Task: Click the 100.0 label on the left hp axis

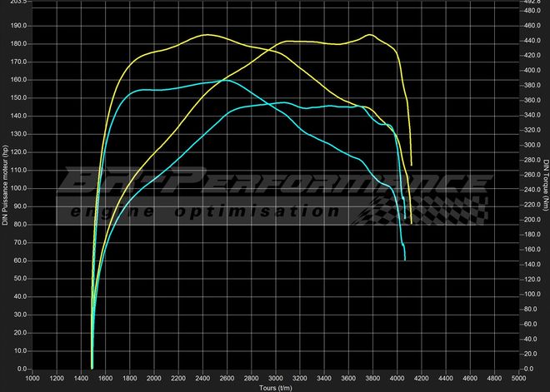Action: 17,188
